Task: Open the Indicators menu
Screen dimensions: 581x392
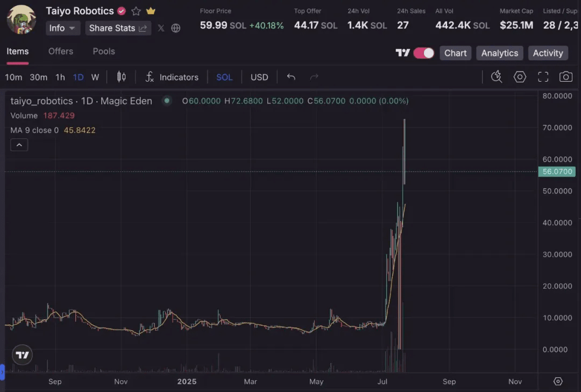Action: pyautogui.click(x=172, y=77)
